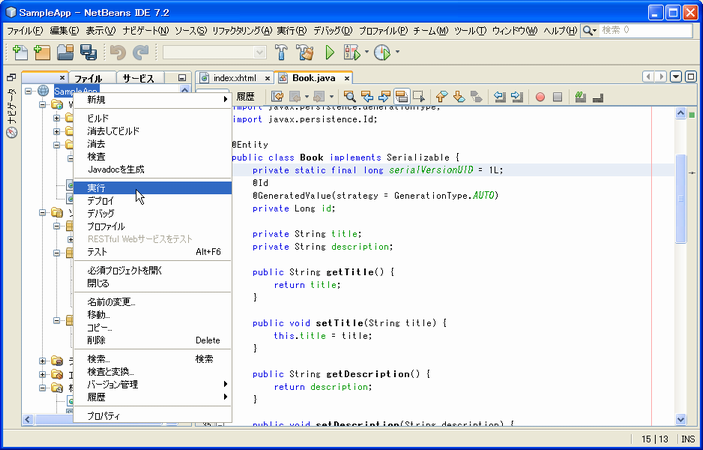Image resolution: width=703 pixels, height=450 pixels.
Task: Select デプロイ in the context menu
Action: click(152, 201)
